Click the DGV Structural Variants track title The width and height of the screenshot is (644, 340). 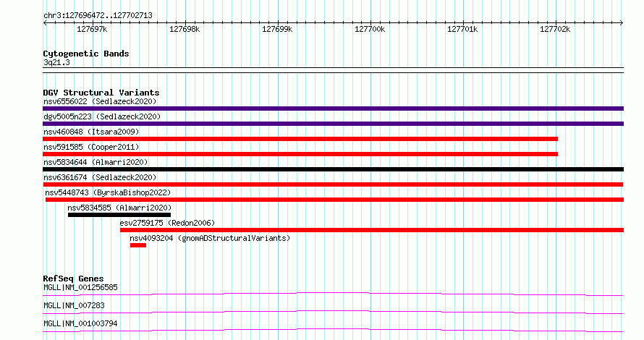pyautogui.click(x=101, y=93)
